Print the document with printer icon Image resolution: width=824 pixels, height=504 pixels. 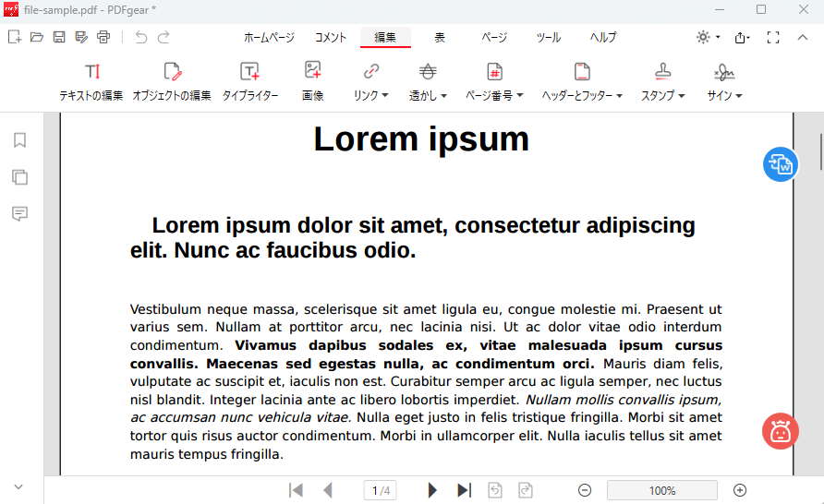coord(103,37)
